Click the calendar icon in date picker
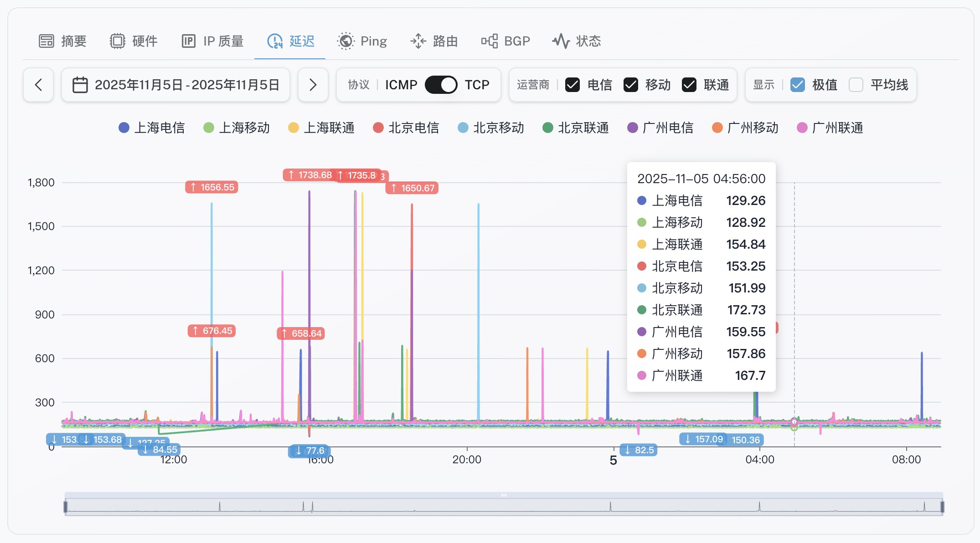Screen dimensions: 980x543 pyautogui.click(x=80, y=85)
